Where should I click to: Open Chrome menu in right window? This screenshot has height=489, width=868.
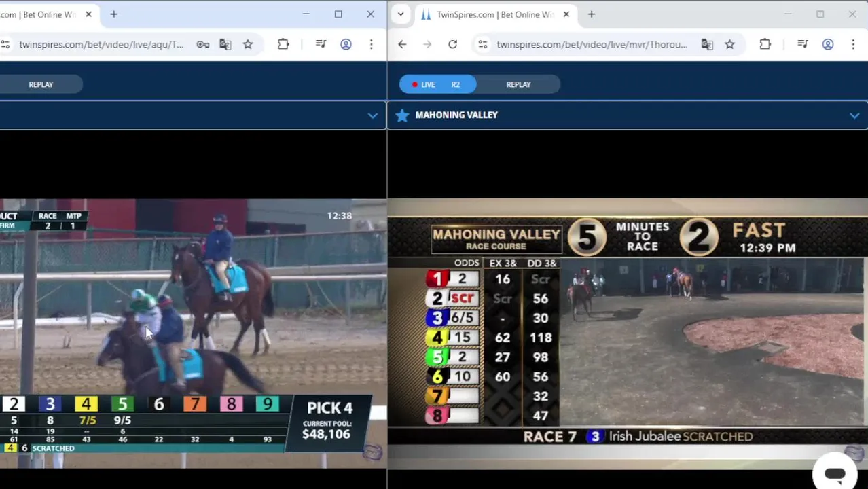(x=852, y=44)
